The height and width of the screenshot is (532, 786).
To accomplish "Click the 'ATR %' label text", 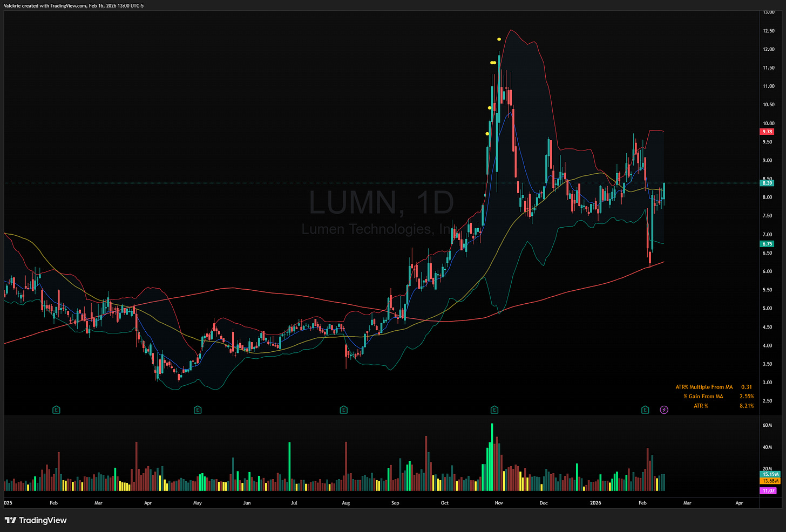I will coord(701,406).
